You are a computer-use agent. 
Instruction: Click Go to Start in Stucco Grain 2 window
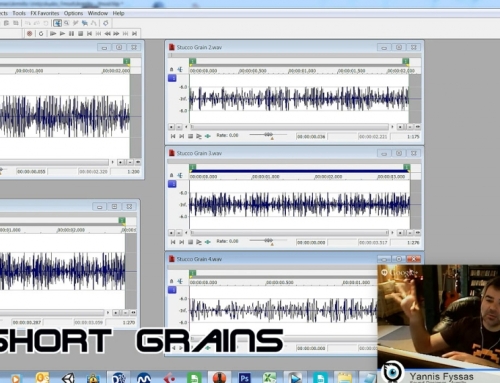point(173,136)
